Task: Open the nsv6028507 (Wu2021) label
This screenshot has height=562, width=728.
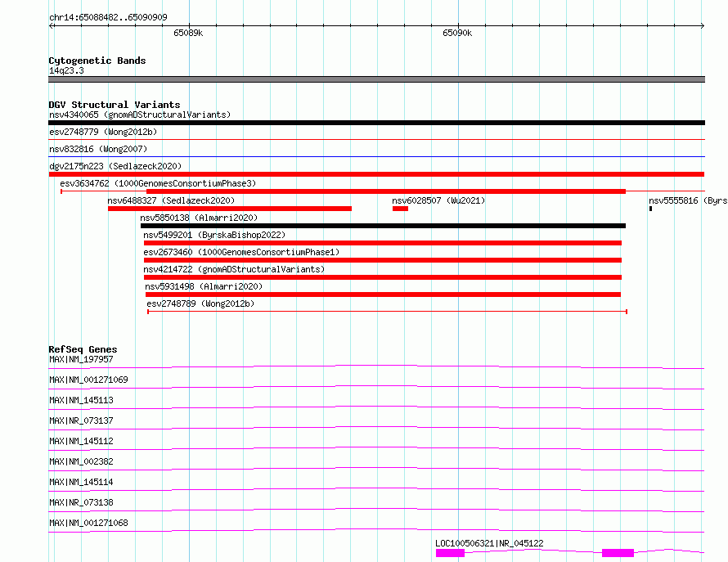Action: pyautogui.click(x=438, y=200)
